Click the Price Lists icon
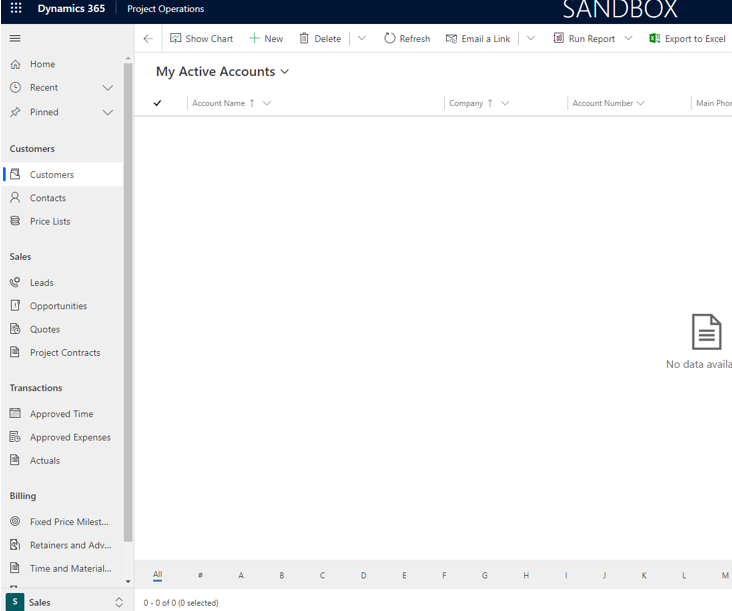This screenshot has height=611, width=732. pyautogui.click(x=15, y=221)
